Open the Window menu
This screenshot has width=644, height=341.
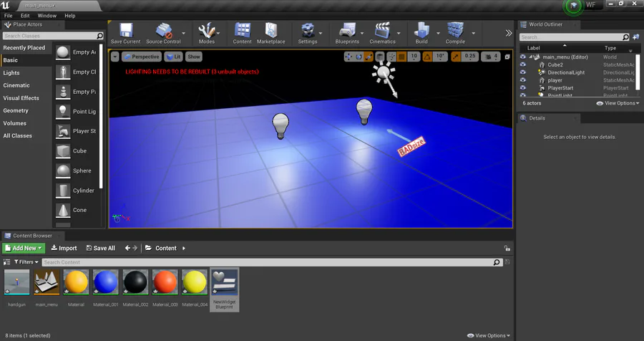point(47,16)
